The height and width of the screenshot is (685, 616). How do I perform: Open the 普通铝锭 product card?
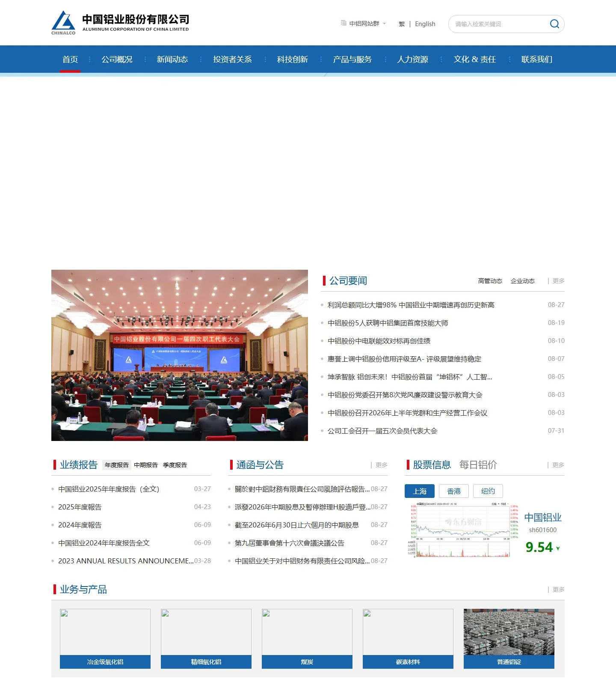tap(509, 639)
